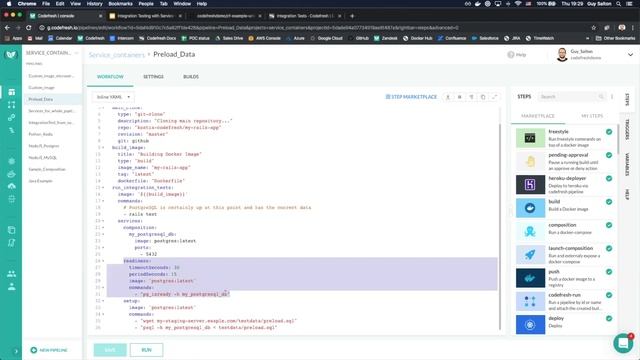
Task: Switch to the WORKFLOW tab
Action: (x=110, y=77)
